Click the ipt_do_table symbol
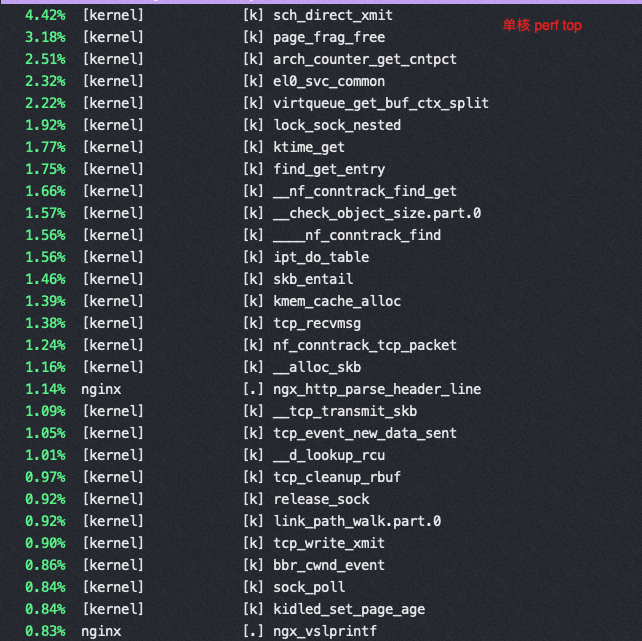642x641 pixels. click(x=321, y=257)
